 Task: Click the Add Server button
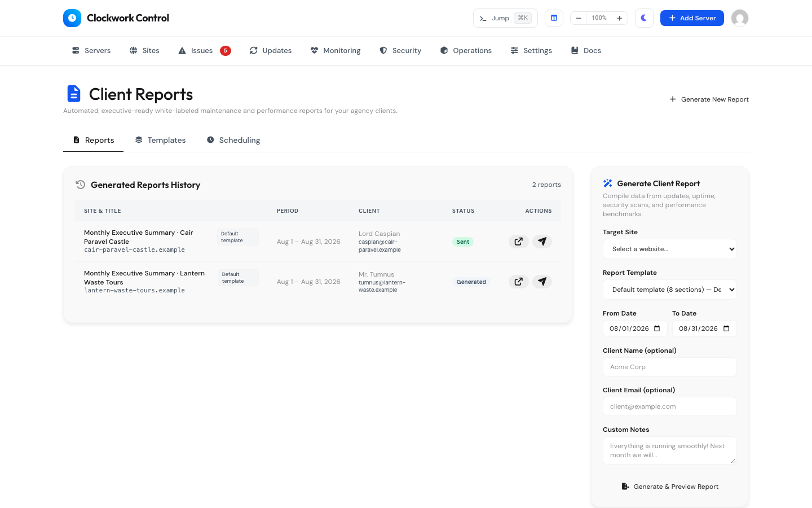coord(692,18)
